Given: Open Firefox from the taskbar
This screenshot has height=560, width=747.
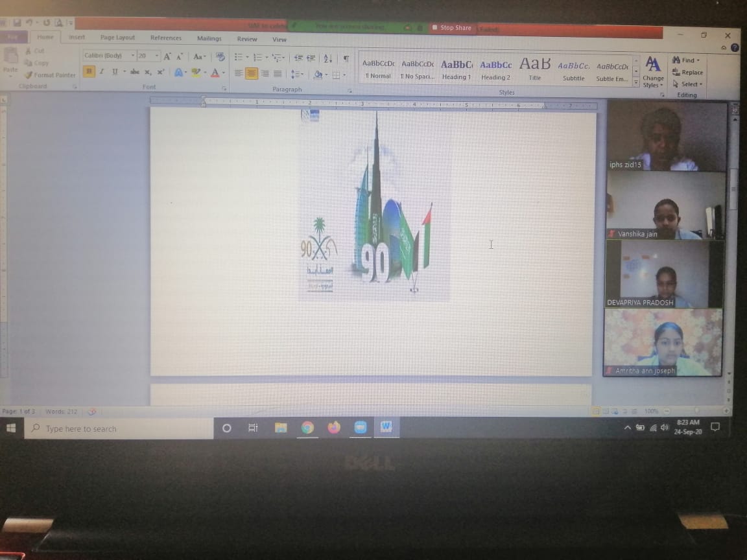Looking at the screenshot, I should coord(334,428).
